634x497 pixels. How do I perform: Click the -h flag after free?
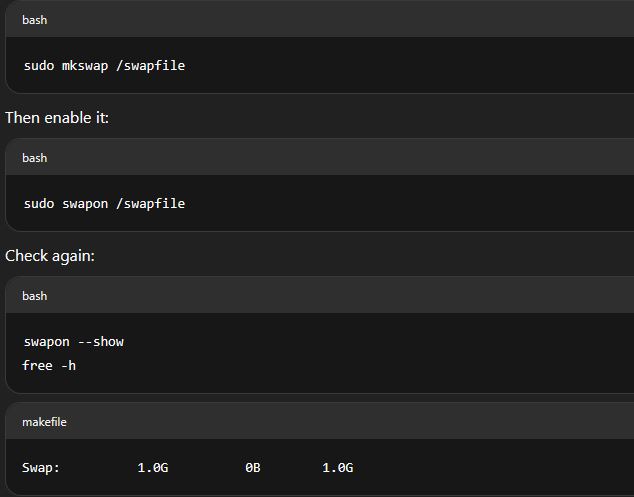coord(68,366)
